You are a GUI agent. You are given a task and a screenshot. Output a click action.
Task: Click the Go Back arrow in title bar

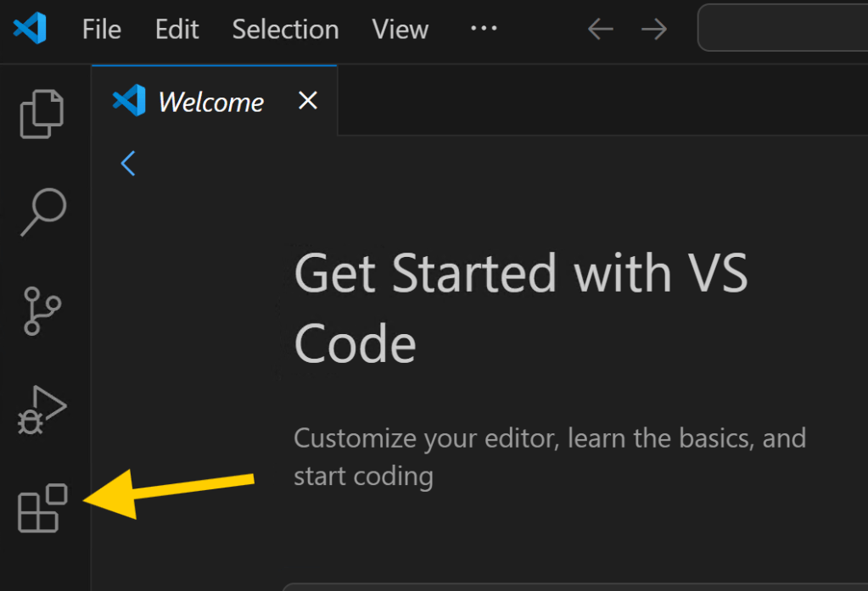click(600, 30)
